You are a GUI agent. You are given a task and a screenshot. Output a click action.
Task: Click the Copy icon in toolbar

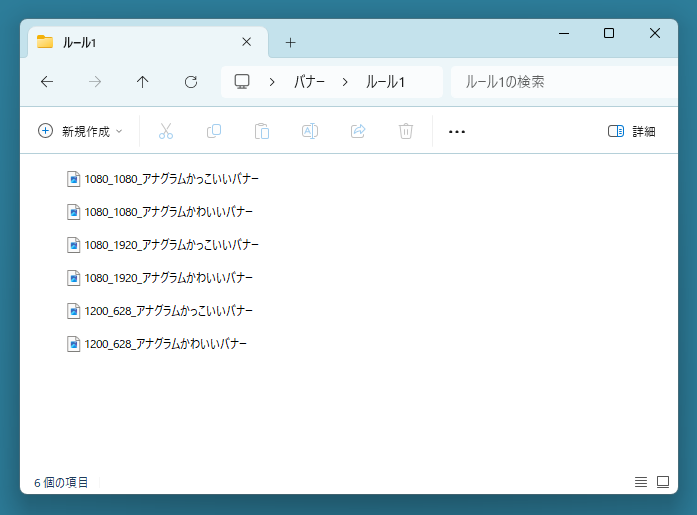click(x=214, y=131)
